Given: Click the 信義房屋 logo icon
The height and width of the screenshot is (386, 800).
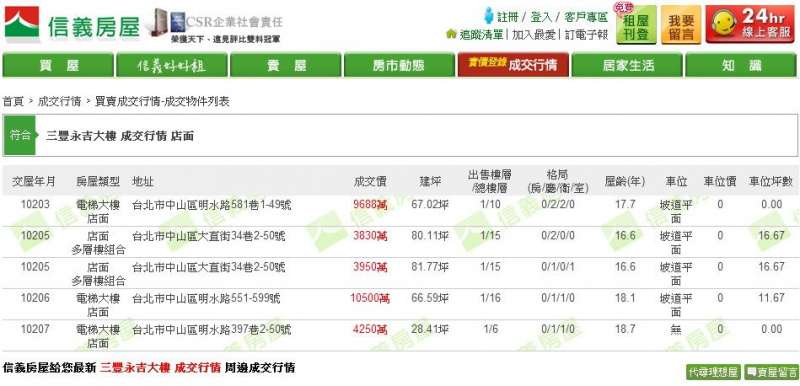Looking at the screenshot, I should 22,24.
